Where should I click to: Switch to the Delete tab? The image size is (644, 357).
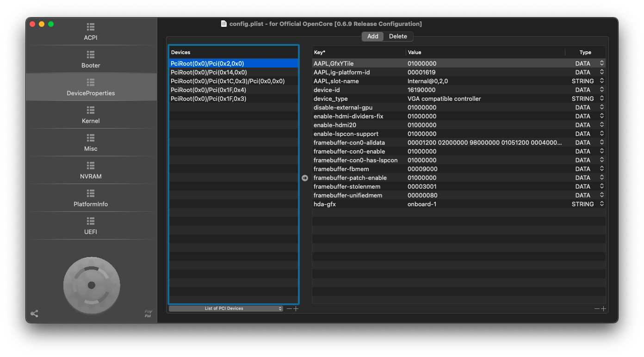[x=398, y=37]
